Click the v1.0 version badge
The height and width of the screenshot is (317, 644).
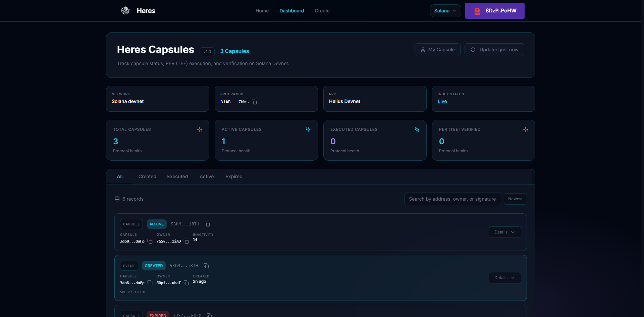pyautogui.click(x=207, y=51)
